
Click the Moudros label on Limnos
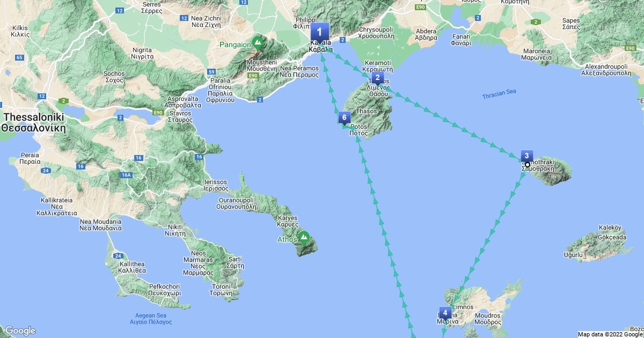pos(487,319)
